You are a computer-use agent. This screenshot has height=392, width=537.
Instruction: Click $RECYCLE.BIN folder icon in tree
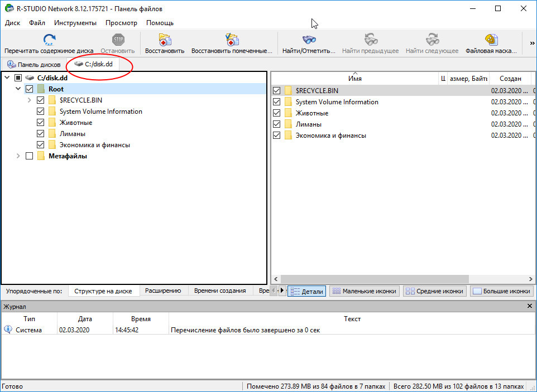(52, 100)
